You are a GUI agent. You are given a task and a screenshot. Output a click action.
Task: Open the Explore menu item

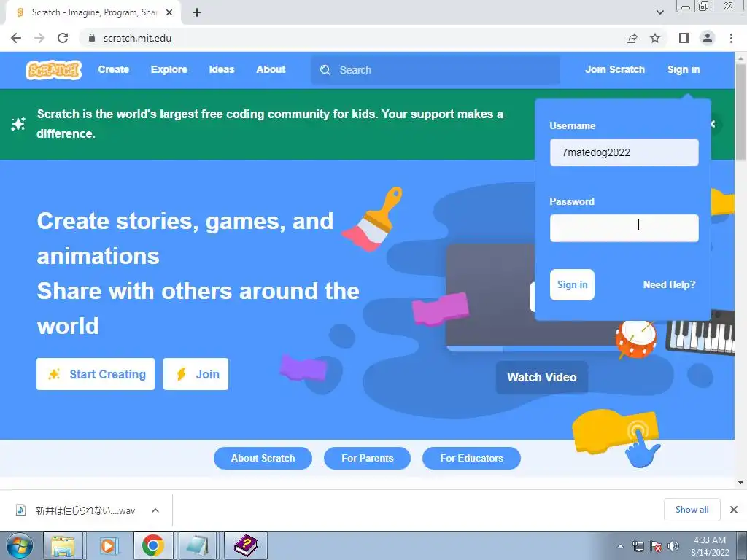(169, 69)
